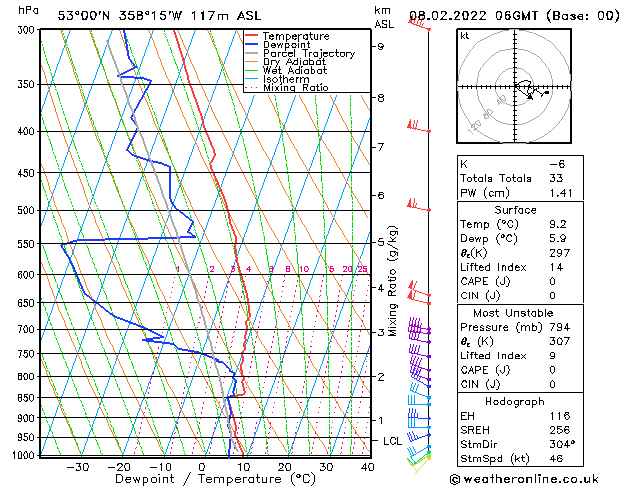Select the Wet Adiabat legend entry
The image size is (629, 486).
295,71
